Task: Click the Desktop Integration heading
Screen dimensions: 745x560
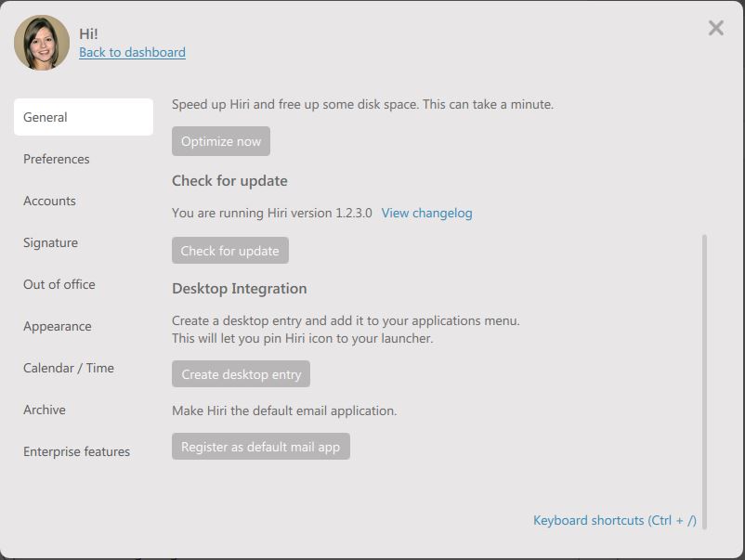Action: 240,288
